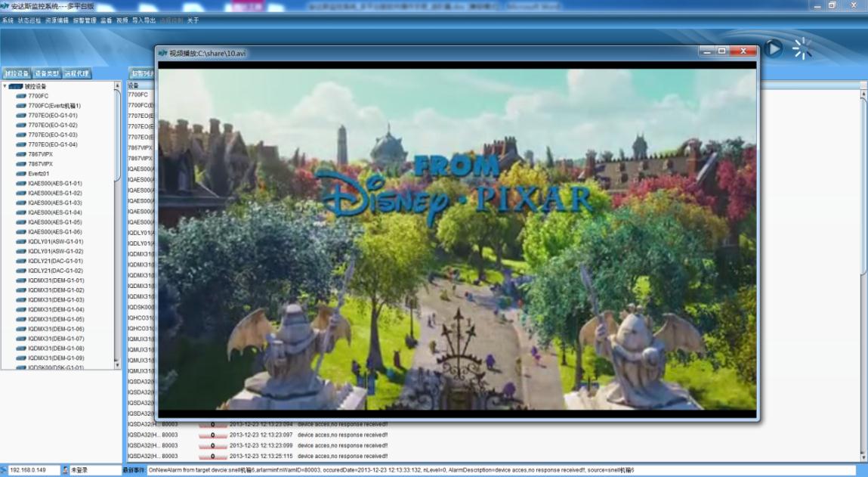Click the device icon of 7707EO(EO-G1-03)

21,135
